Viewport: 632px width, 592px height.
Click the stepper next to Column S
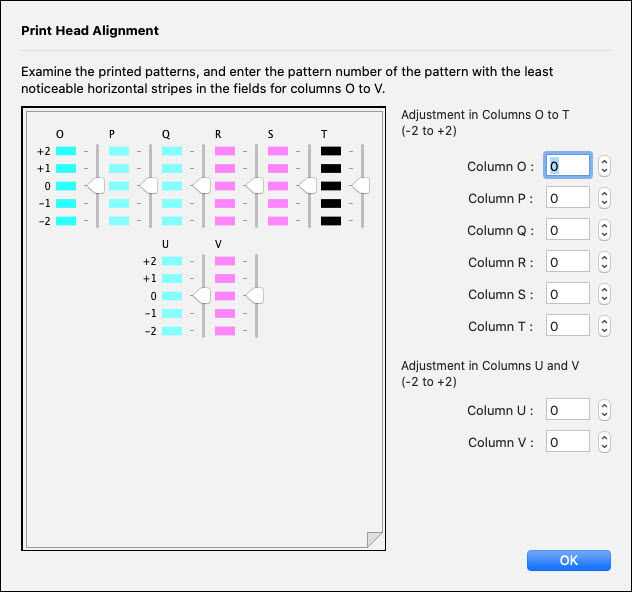point(603,294)
